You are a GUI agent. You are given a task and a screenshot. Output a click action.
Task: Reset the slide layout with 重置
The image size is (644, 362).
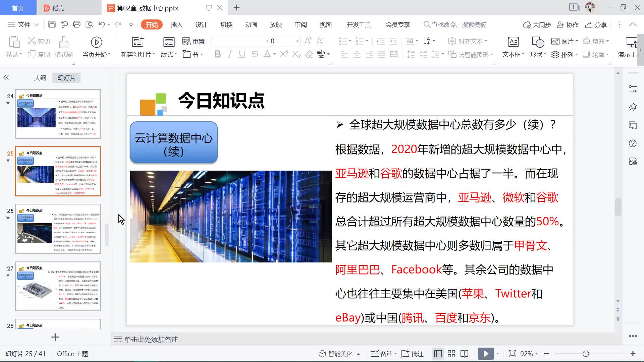[194, 41]
